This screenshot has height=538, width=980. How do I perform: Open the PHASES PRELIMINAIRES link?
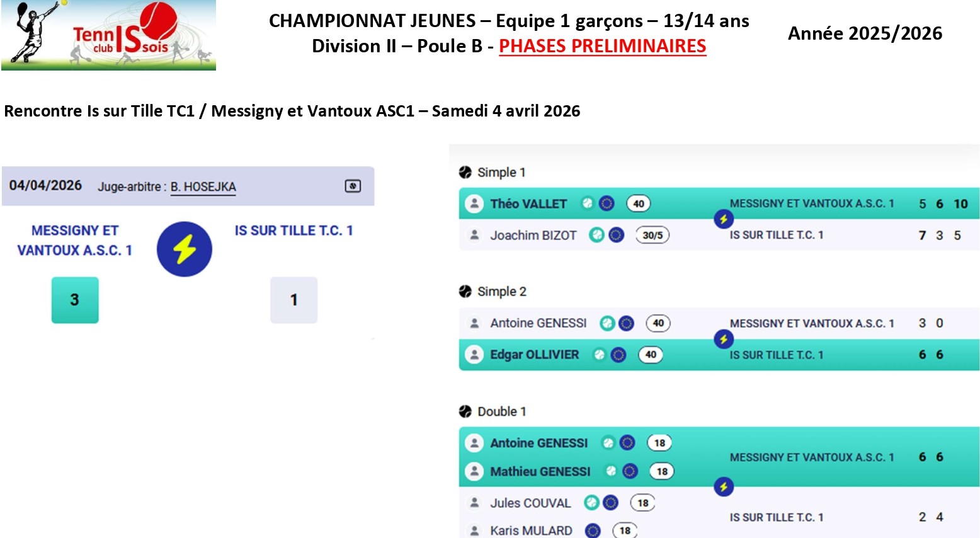coord(602,46)
